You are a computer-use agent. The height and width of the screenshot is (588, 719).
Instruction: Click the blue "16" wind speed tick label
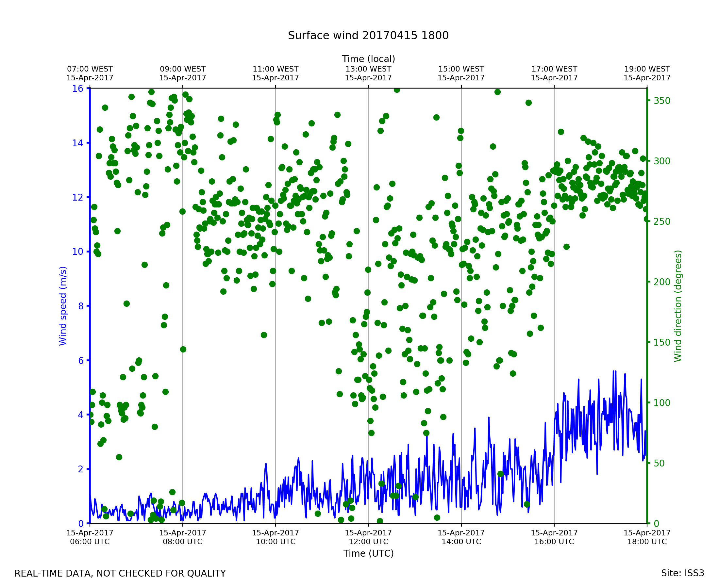[x=77, y=89]
